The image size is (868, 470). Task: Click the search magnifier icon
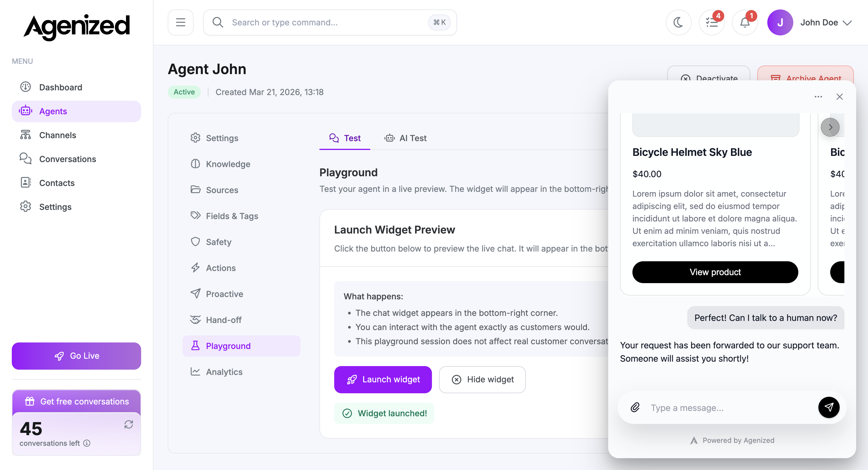218,22
